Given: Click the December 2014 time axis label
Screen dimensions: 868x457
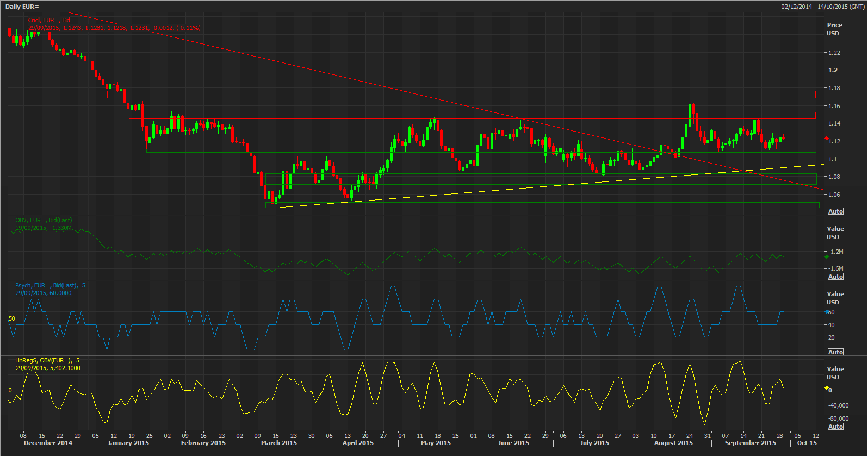Looking at the screenshot, I should click(x=48, y=443).
